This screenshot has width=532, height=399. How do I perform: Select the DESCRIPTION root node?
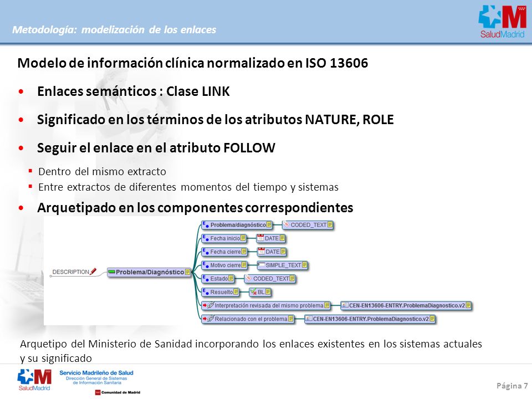pyautogui.click(x=74, y=272)
